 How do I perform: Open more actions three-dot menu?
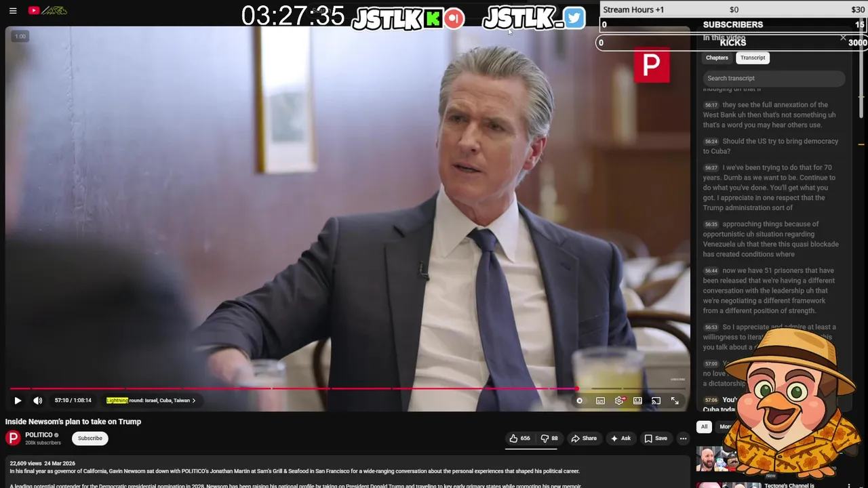pos(683,439)
